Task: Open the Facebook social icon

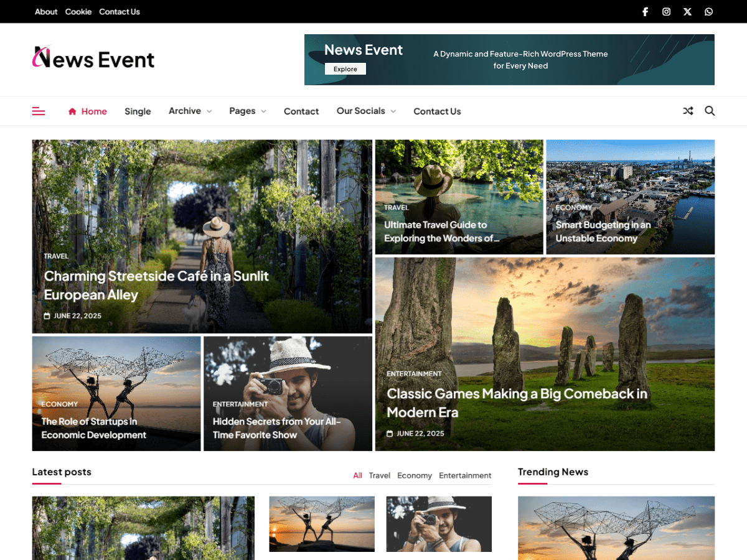Action: (646, 12)
